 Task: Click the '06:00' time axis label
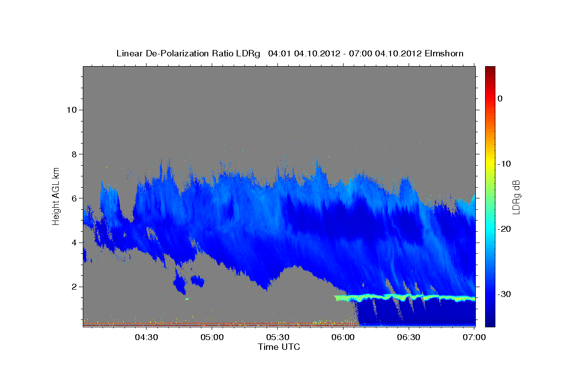point(343,337)
